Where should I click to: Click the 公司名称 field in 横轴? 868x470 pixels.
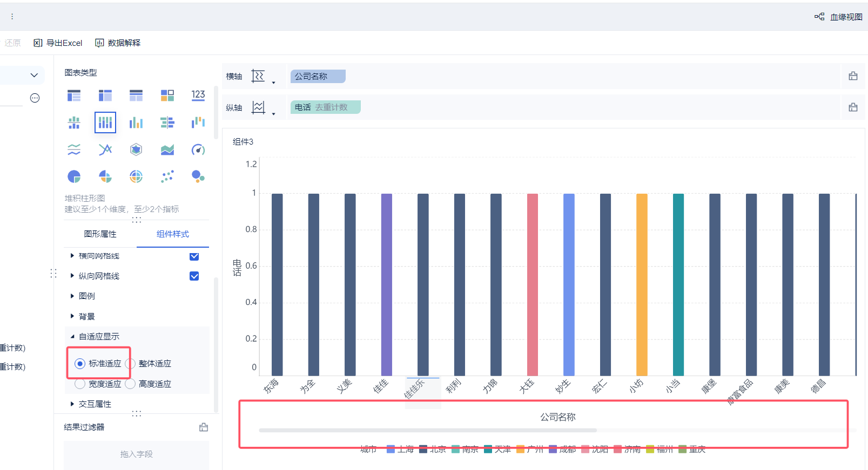317,77
